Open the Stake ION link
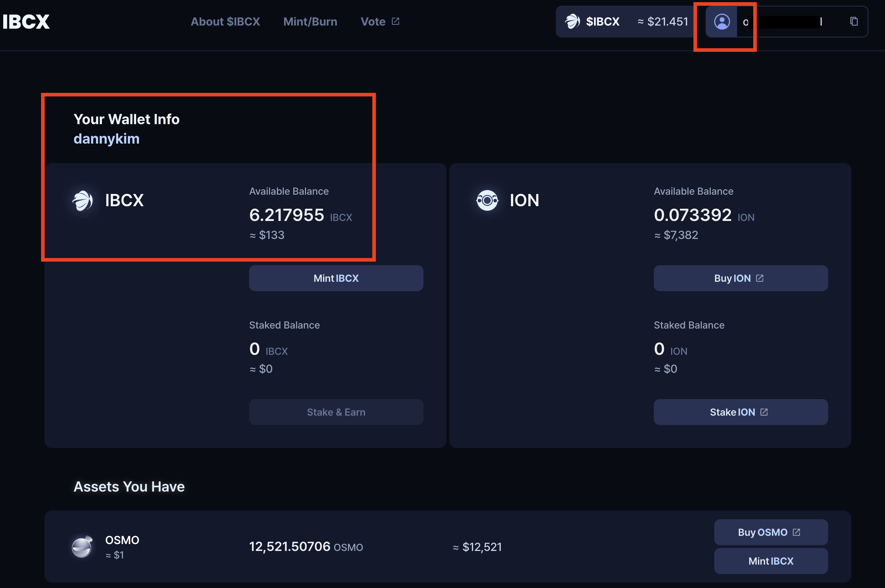 coord(740,412)
